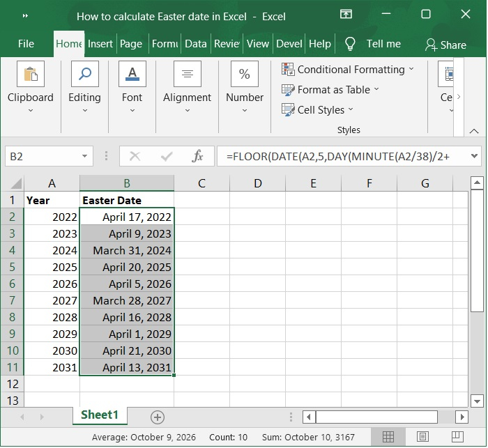Viewport: 488px width, 448px height.
Task: Switch to the Review tab
Action: [227, 44]
